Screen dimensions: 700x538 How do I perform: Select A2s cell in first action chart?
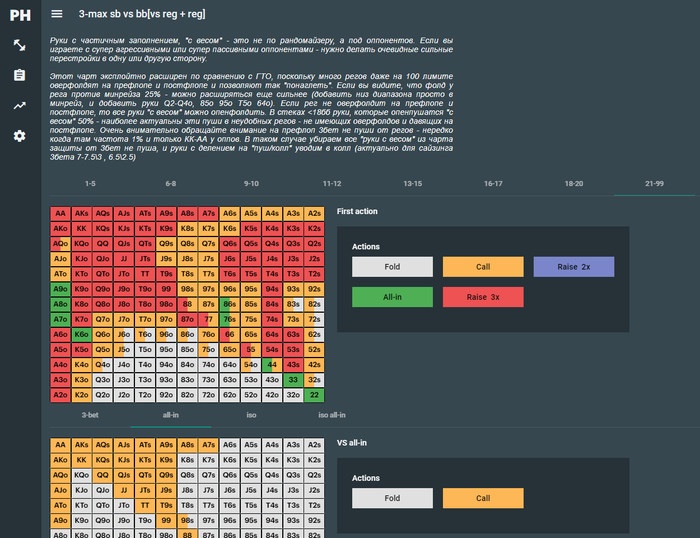[x=314, y=213]
